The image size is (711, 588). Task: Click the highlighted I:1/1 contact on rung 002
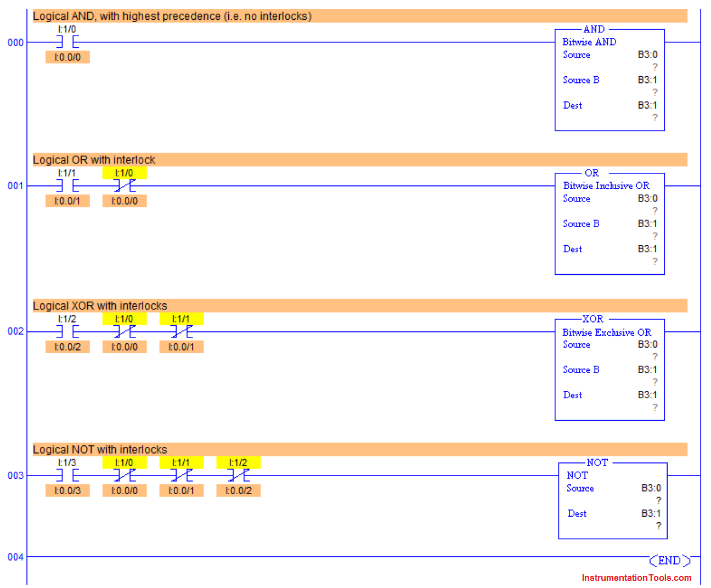click(181, 331)
